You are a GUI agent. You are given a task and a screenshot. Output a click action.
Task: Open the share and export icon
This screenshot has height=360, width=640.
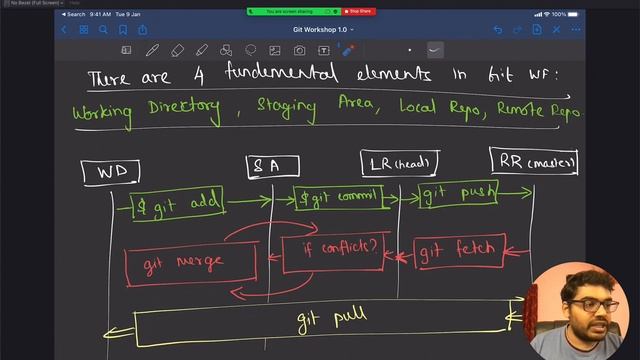tap(142, 29)
